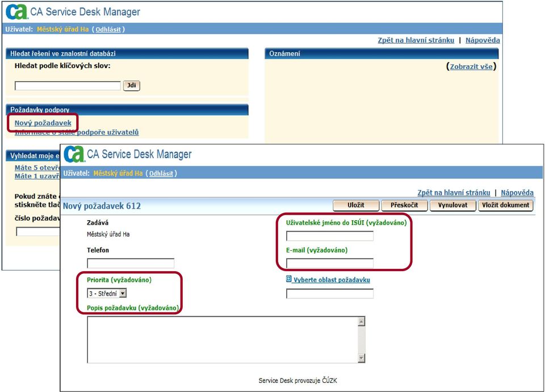This screenshot has height=392, width=545.
Task: Open Nápověda in the front window
Action: coord(517,193)
